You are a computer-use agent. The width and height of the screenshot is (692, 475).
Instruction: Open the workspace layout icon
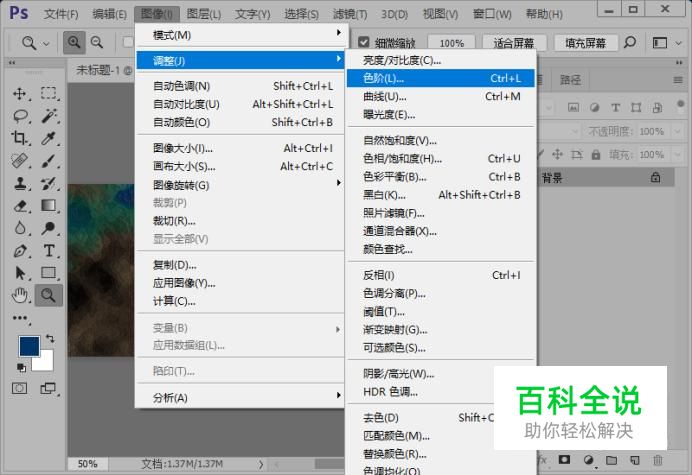(x=660, y=43)
